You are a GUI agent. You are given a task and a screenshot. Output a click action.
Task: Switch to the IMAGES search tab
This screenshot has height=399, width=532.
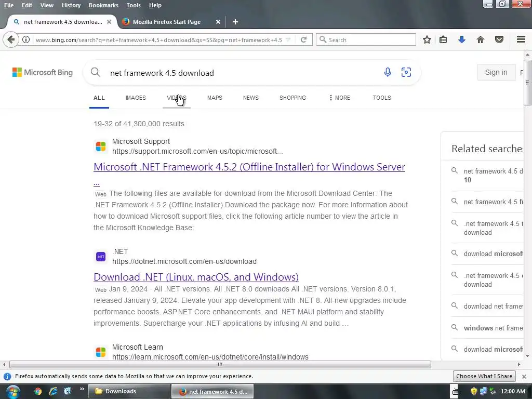coord(136,98)
